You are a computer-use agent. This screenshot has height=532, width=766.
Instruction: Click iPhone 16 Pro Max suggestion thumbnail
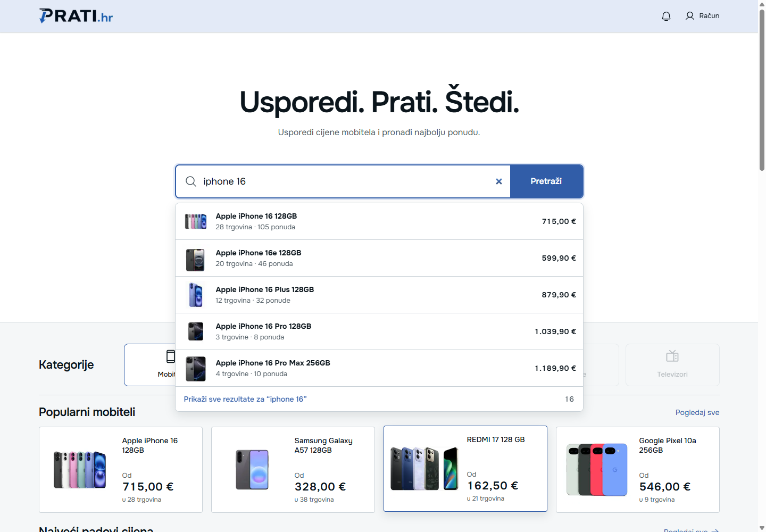(196, 369)
